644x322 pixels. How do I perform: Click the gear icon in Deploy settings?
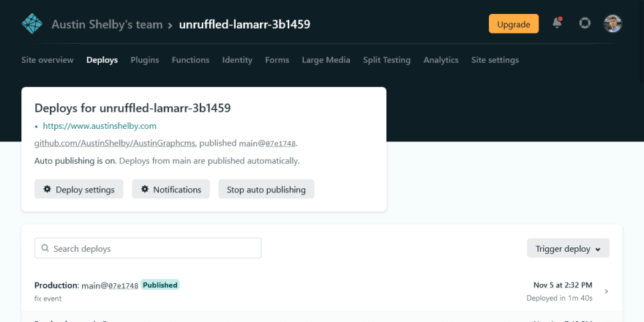(x=48, y=189)
